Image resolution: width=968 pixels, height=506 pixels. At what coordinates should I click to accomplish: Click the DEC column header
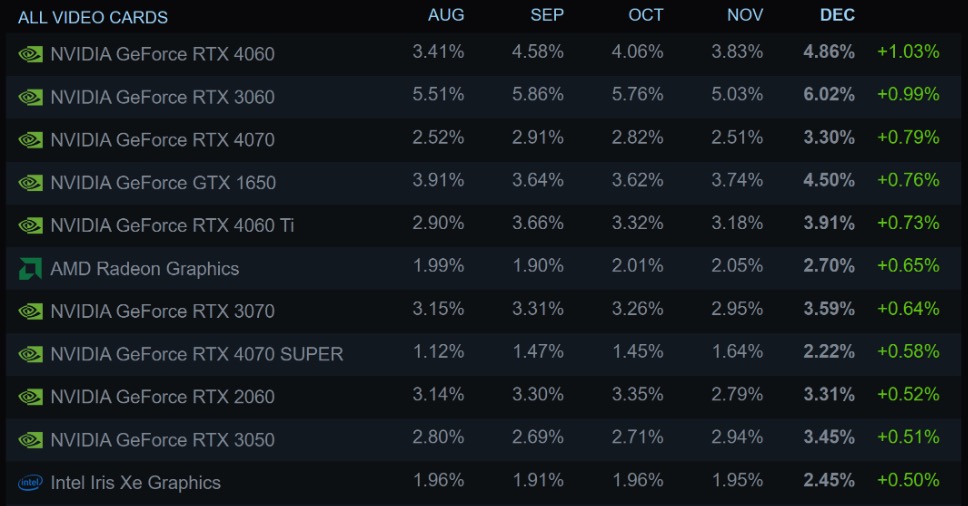pyautogui.click(x=837, y=15)
